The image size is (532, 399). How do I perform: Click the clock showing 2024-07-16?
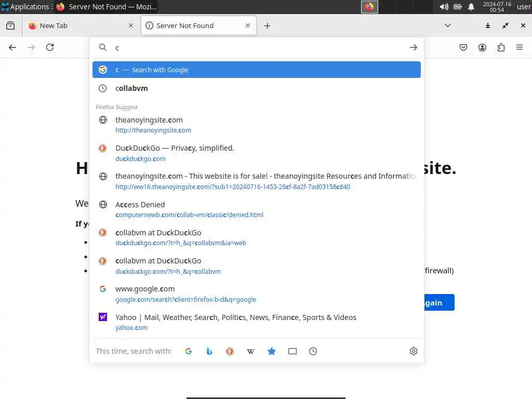coord(497,7)
